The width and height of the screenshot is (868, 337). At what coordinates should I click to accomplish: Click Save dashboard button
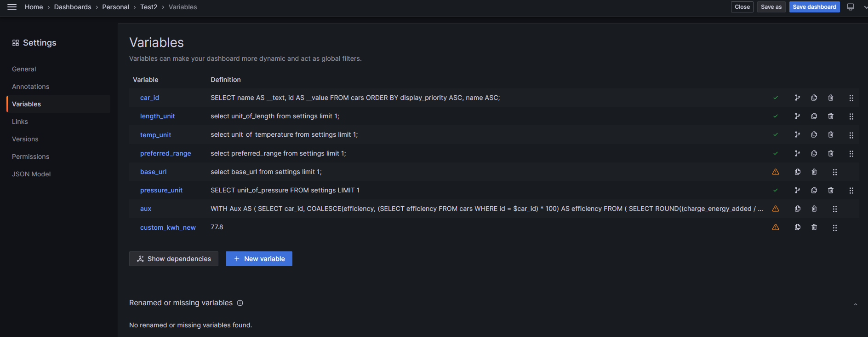(814, 7)
